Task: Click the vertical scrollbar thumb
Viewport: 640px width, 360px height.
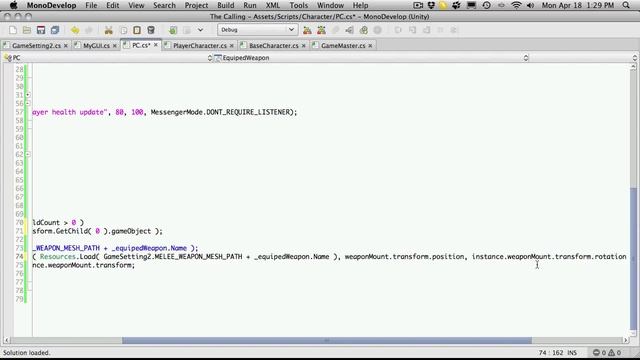Action: click(633, 258)
